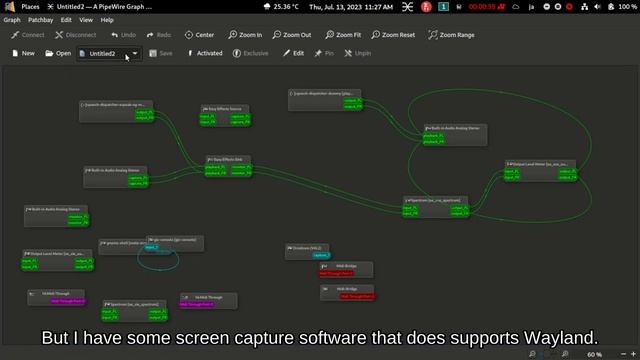Click the Connect toolbar button
Image resolution: width=640 pixels, height=360 pixels.
(x=27, y=35)
